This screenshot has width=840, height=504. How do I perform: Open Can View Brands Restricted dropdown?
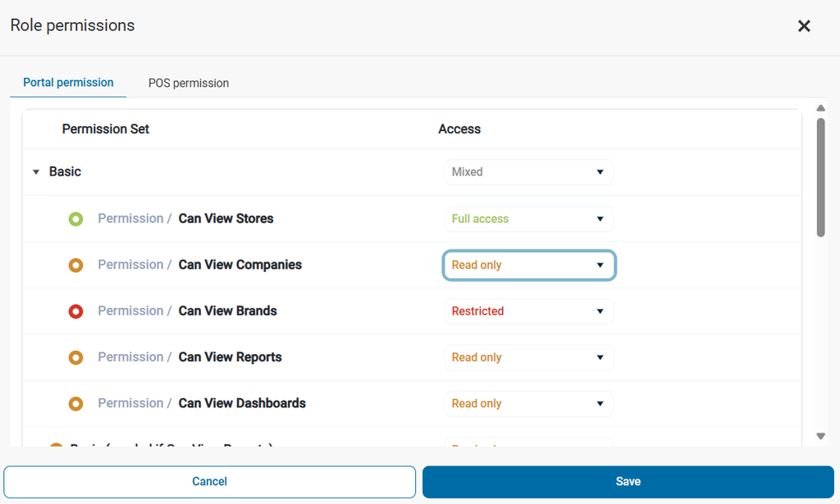[529, 311]
